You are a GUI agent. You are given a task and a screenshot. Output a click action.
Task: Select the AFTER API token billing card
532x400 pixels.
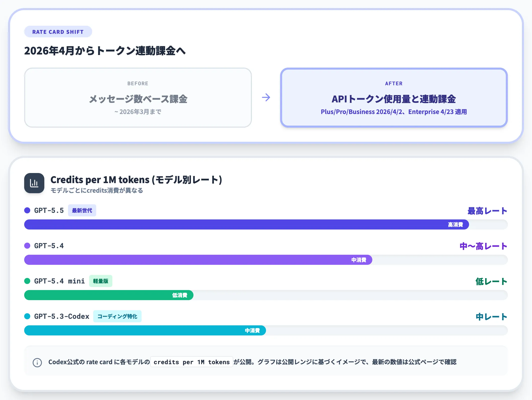click(x=394, y=97)
